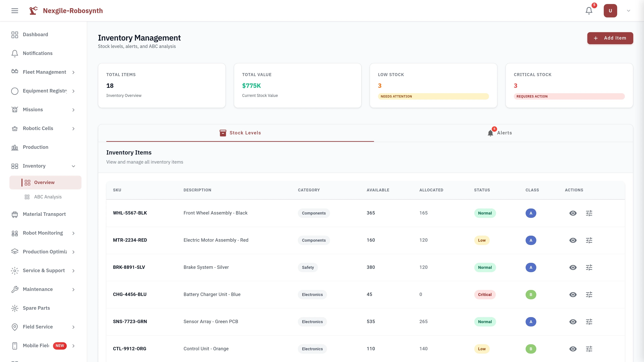Open the hamburger navigation menu
644x362 pixels.
tap(15, 11)
